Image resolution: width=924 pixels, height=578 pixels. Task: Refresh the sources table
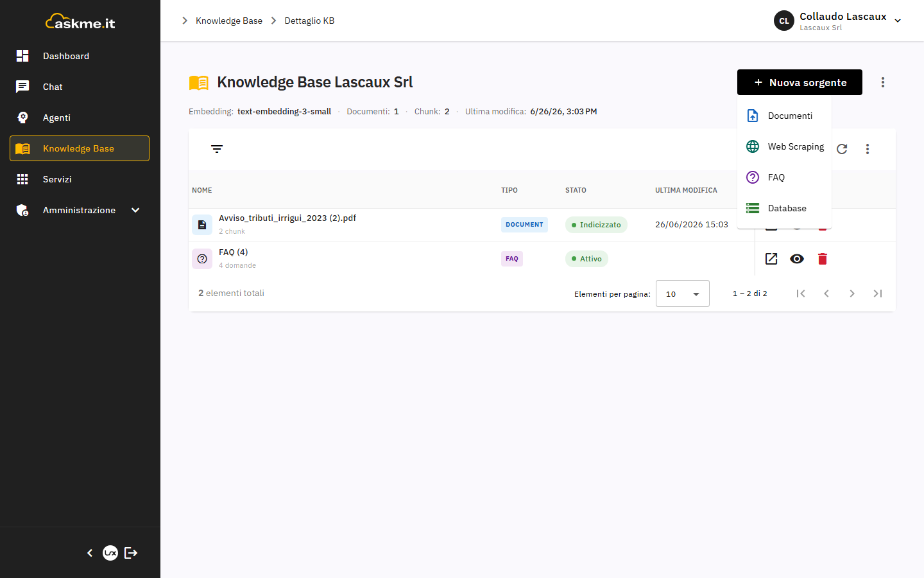click(842, 149)
